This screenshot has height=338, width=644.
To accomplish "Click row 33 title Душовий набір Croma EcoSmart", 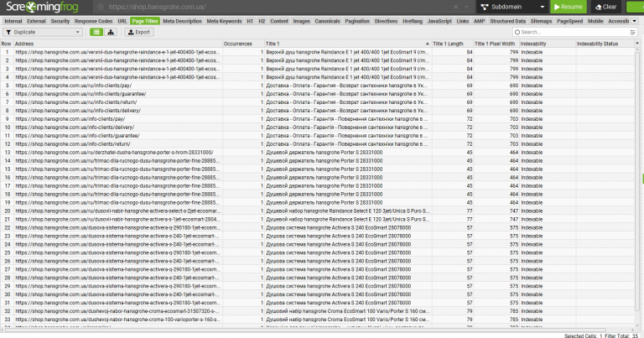I will click(347, 320).
